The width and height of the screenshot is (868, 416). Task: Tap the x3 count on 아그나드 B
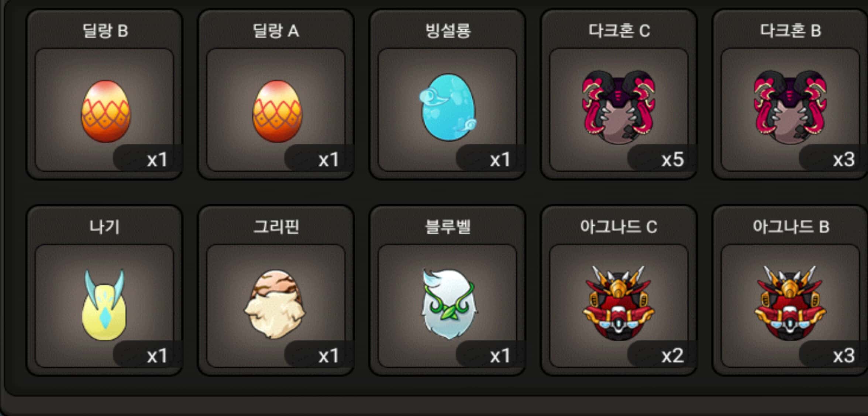pos(844,356)
